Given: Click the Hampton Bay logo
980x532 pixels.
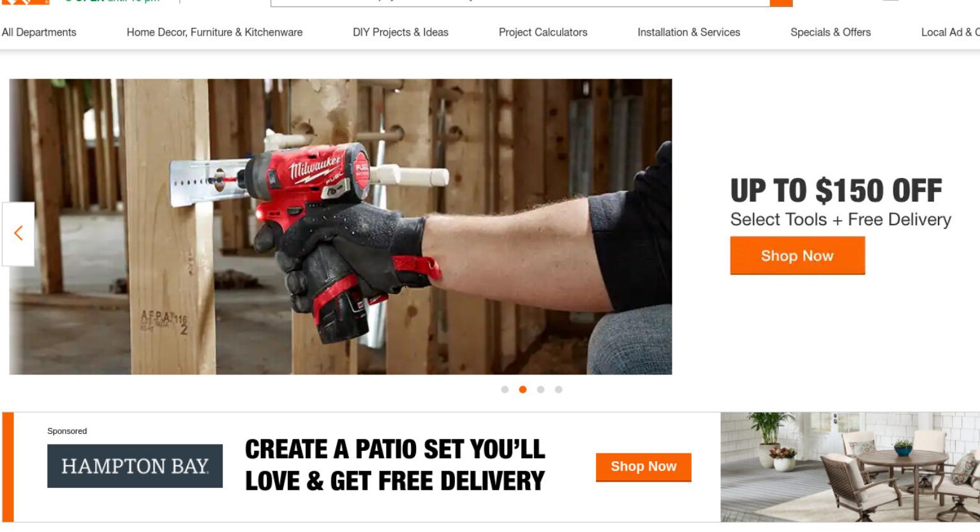Looking at the screenshot, I should 135,466.
